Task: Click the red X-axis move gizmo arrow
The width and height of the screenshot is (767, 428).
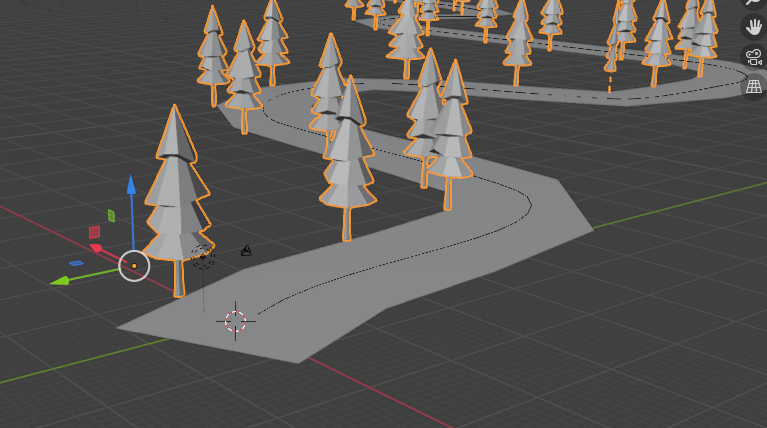Action: (x=96, y=248)
